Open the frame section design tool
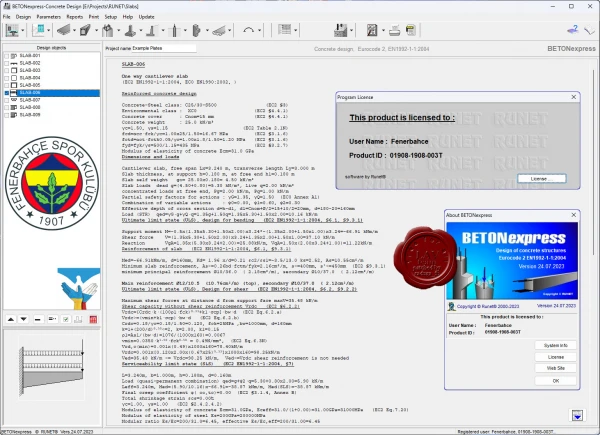The width and height of the screenshot is (600, 435). pos(38,30)
